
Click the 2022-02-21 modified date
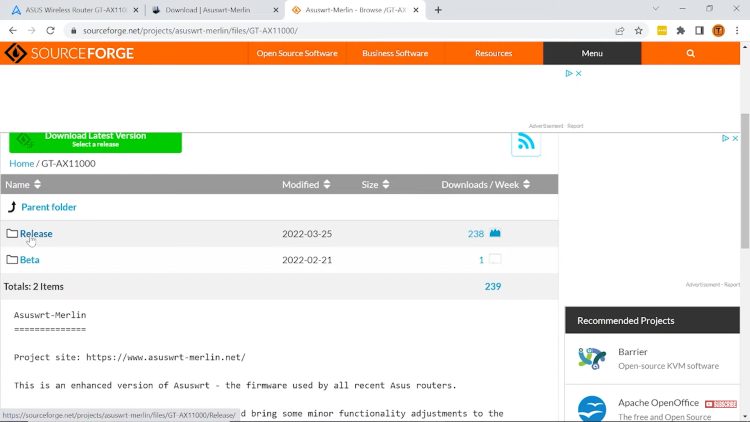307,260
